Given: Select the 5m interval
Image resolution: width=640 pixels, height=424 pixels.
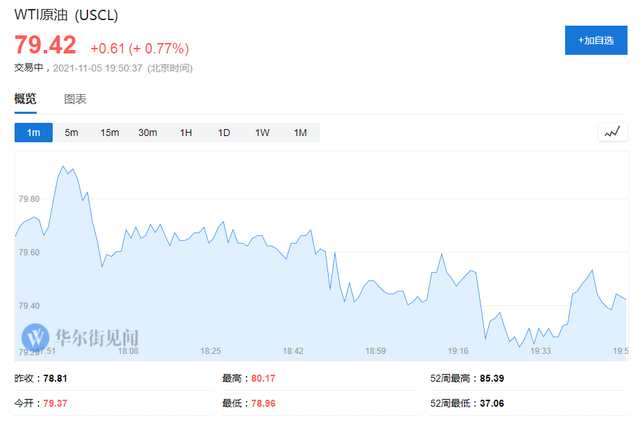Looking at the screenshot, I should coord(71,133).
